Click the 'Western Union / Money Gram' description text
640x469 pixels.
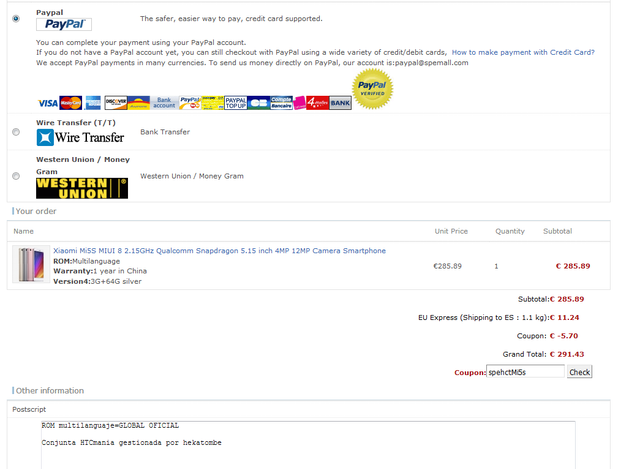click(x=192, y=176)
